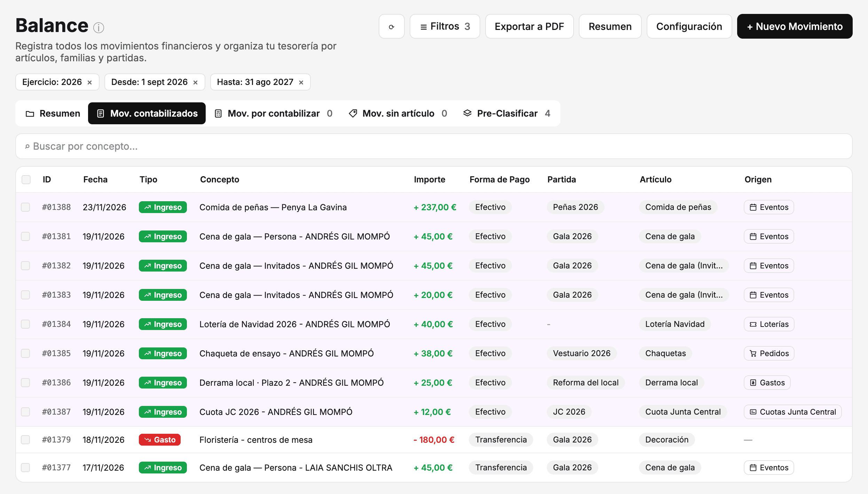Open concept Comida de peñas — Penya La Gavina

click(x=273, y=207)
